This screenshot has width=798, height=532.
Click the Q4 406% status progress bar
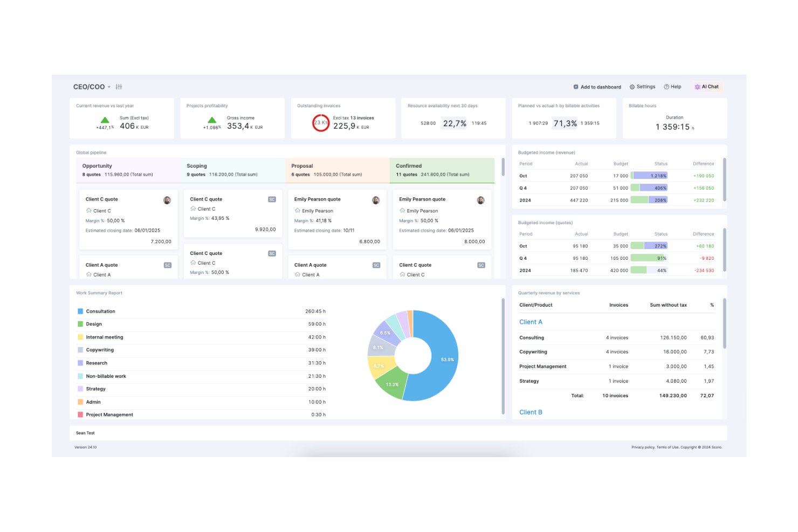pos(649,188)
